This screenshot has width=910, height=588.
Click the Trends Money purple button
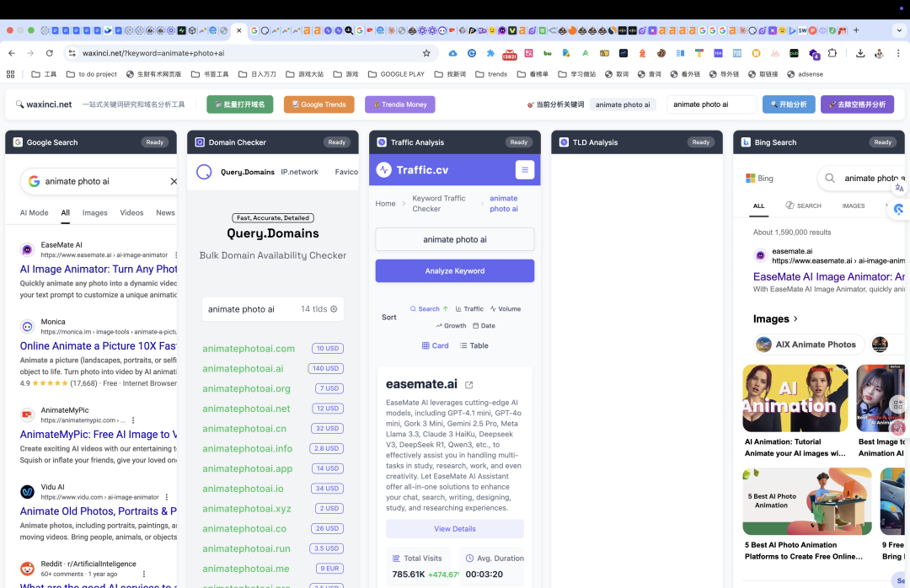(x=400, y=104)
